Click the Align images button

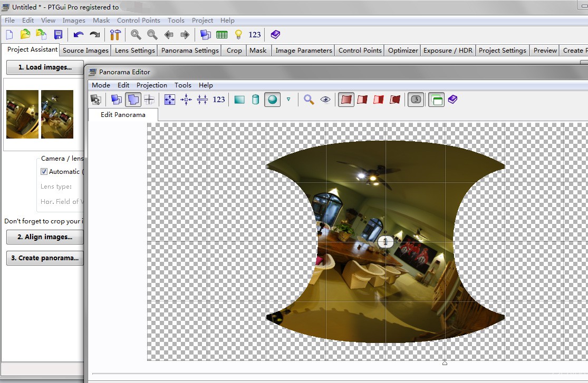click(45, 237)
